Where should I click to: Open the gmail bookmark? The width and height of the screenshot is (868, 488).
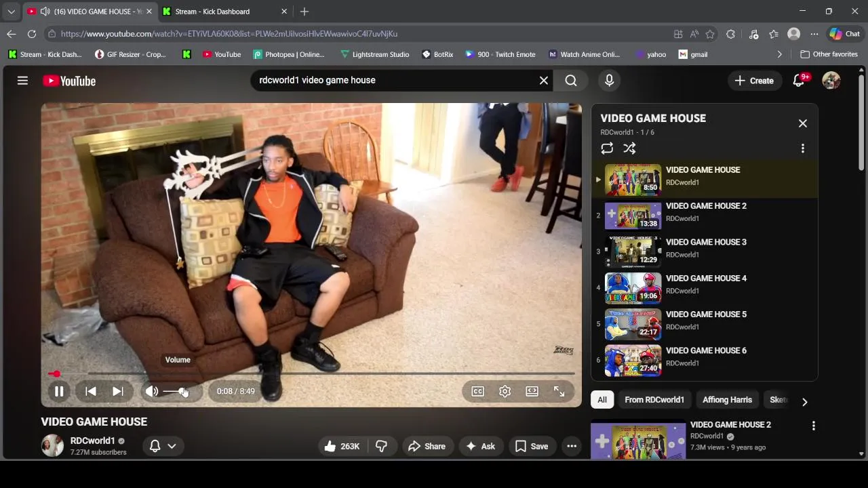pos(693,54)
